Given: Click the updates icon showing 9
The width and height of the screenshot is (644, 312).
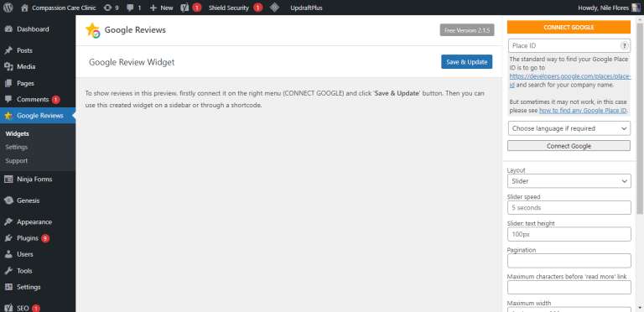Looking at the screenshot, I should coord(107,8).
